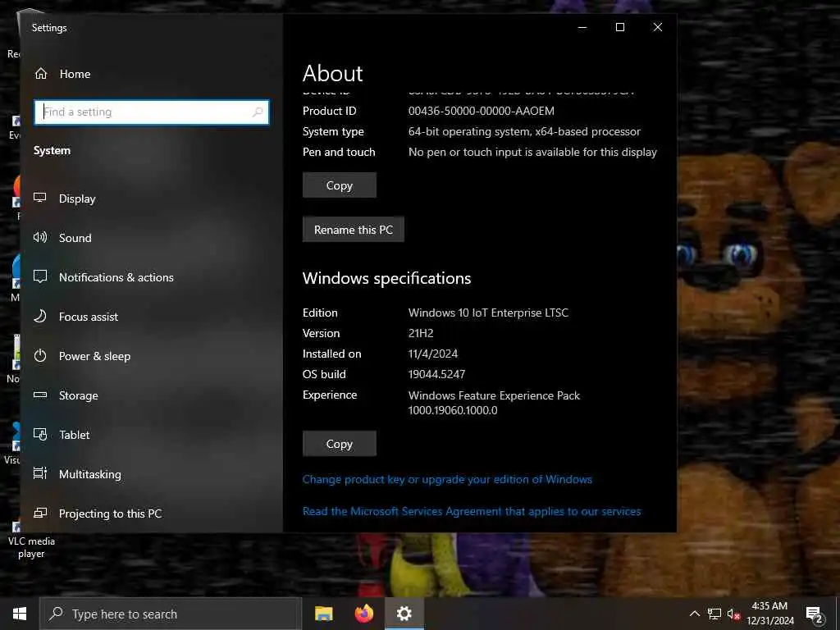Click the taskbar search box

[x=171, y=614]
